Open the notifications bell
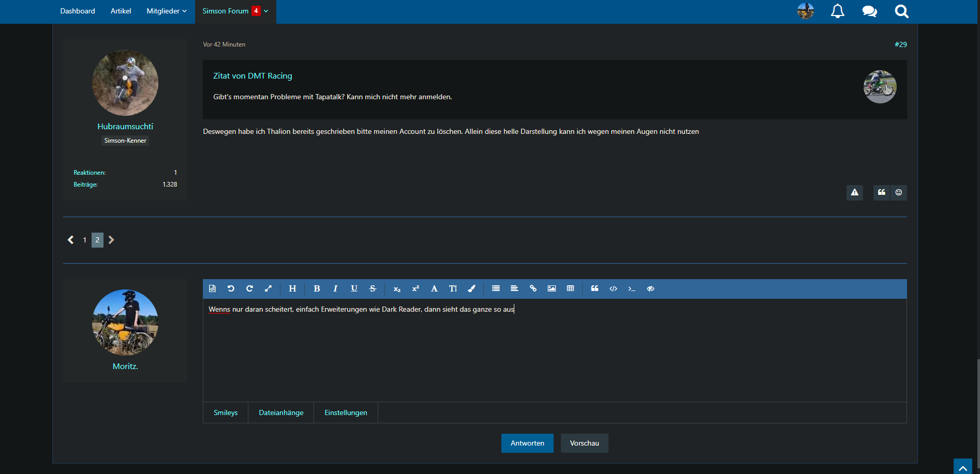980x474 pixels. pos(837,11)
